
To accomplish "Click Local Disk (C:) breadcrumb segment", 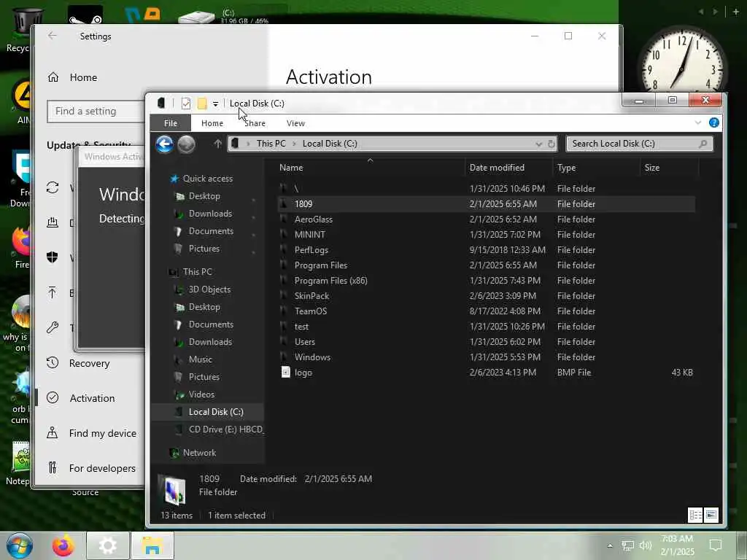I will [x=330, y=144].
